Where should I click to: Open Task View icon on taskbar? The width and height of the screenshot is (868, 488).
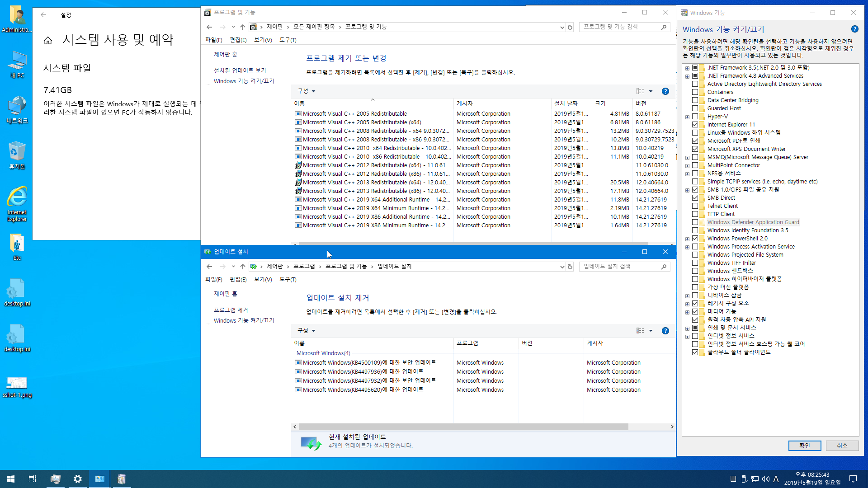(33, 479)
